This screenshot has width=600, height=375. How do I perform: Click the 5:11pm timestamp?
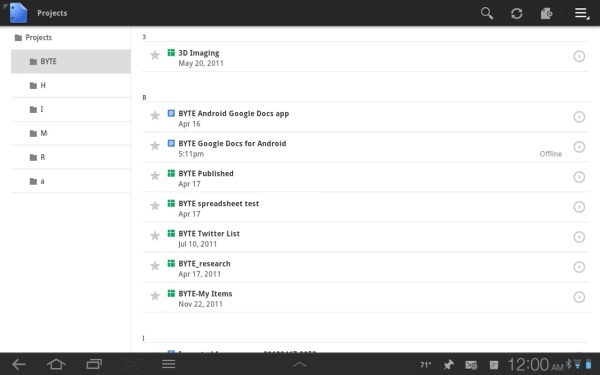pyautogui.click(x=191, y=154)
